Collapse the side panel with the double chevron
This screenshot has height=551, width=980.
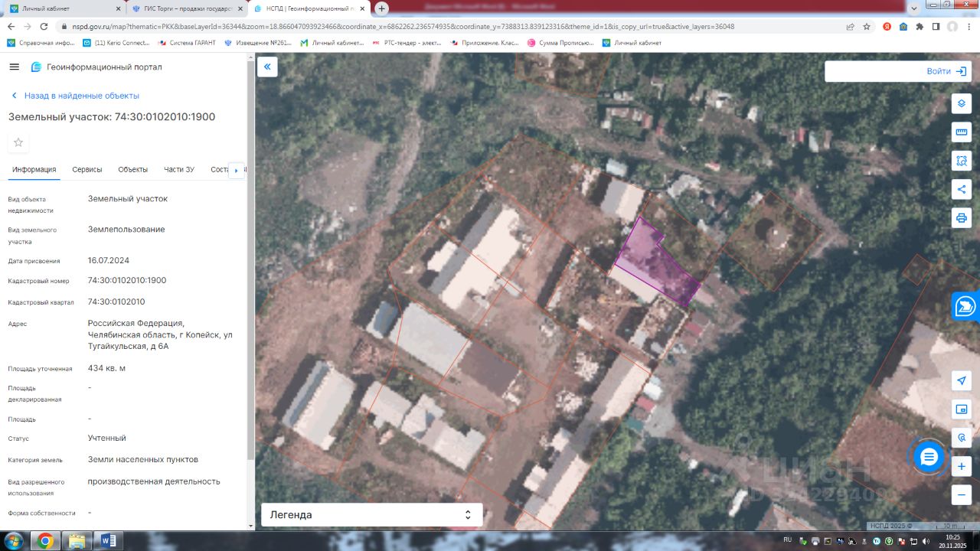[x=267, y=67]
